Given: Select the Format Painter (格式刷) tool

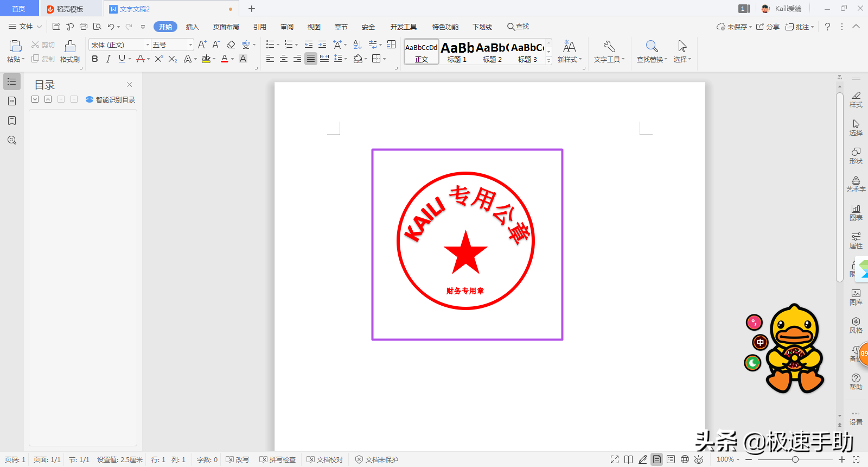Looking at the screenshot, I should [70, 52].
